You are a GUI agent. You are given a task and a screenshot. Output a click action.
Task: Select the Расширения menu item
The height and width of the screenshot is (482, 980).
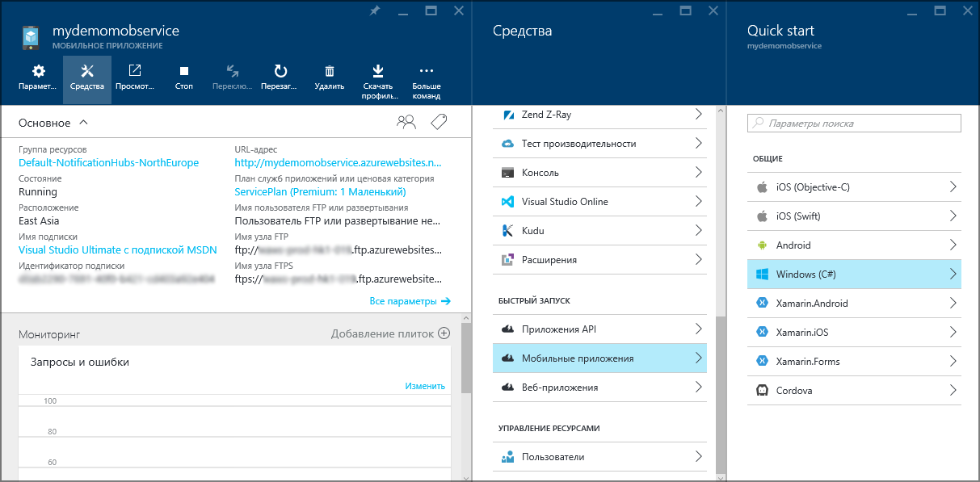(599, 260)
